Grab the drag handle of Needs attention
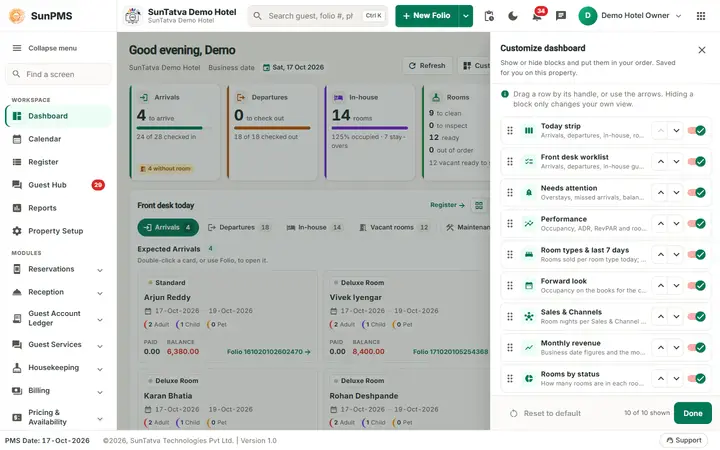The image size is (720, 450). click(510, 192)
